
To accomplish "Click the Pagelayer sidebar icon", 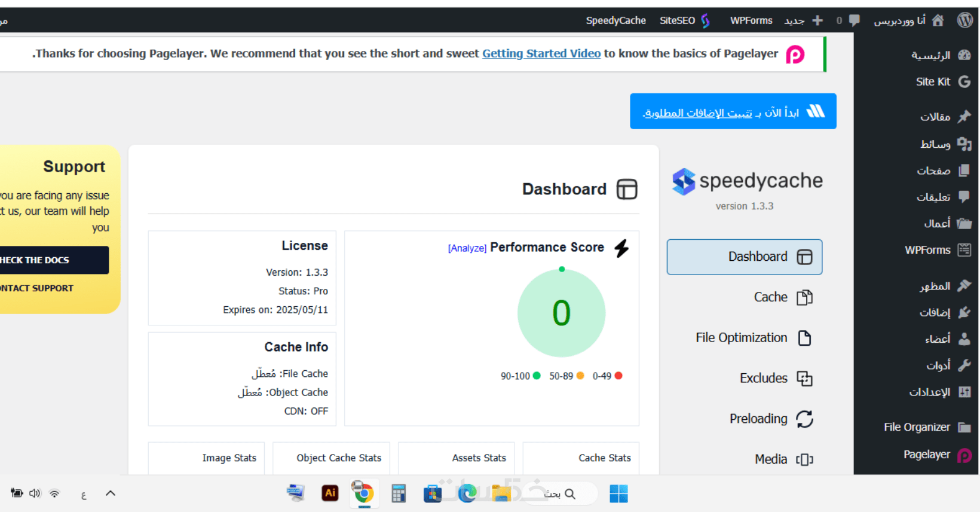I will point(964,455).
